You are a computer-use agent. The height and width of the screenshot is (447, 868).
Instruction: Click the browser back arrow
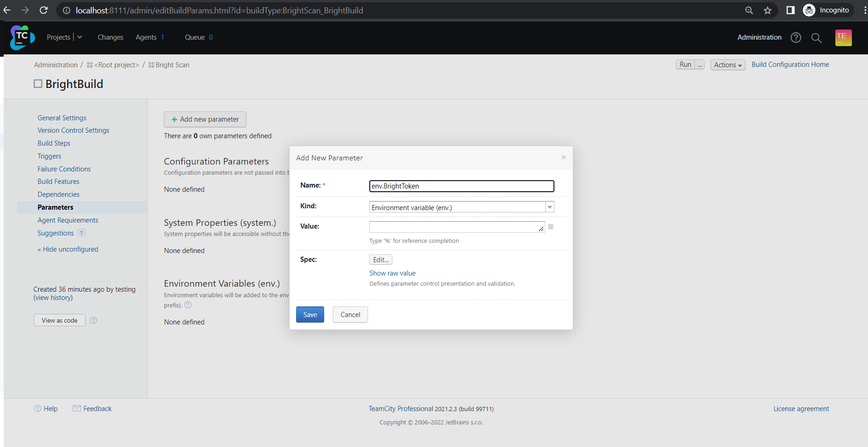(7, 10)
